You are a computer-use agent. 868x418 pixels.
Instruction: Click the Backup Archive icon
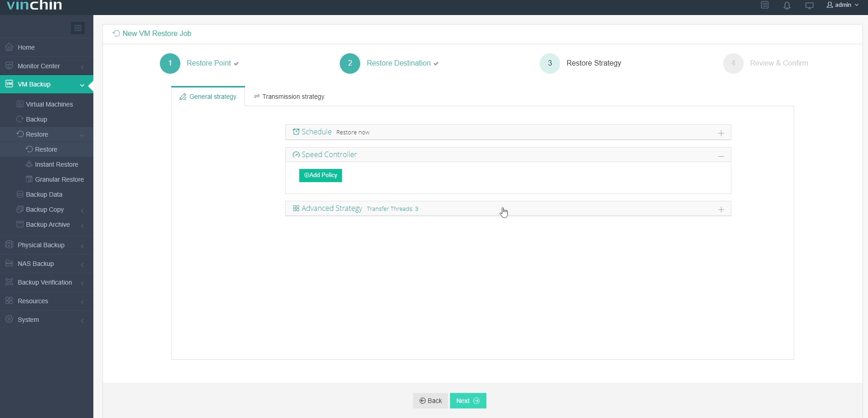[20, 224]
